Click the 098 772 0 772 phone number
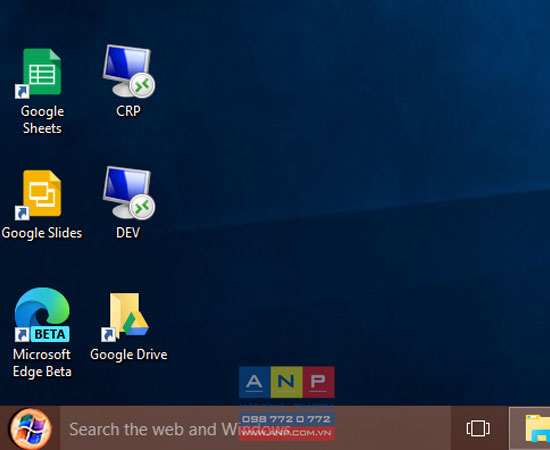 286,419
